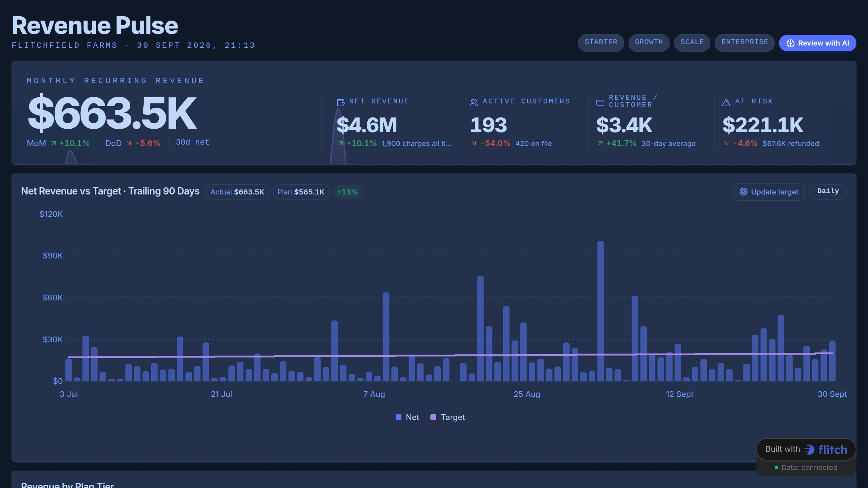868x488 pixels.
Task: Toggle the STARTER plan filter
Action: [x=601, y=42]
